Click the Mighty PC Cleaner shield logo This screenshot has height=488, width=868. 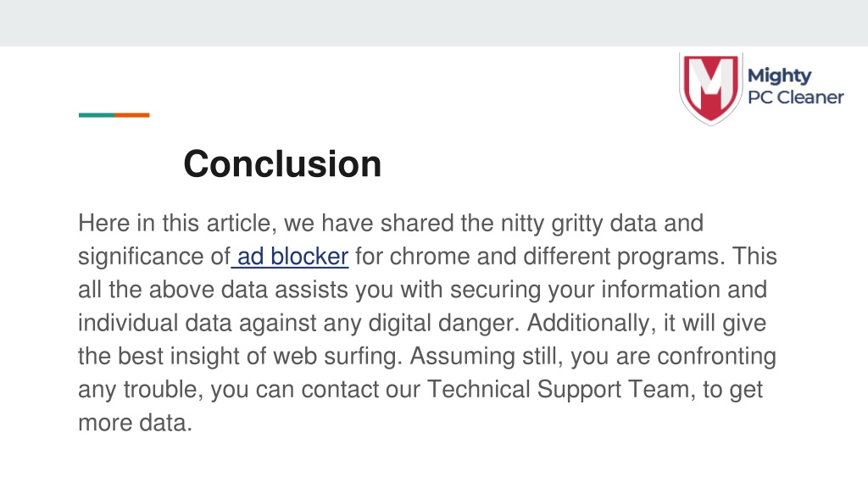[x=711, y=88]
